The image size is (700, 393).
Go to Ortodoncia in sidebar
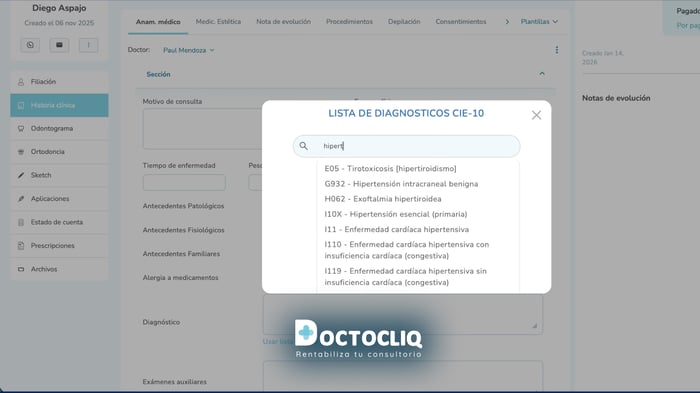59,152
